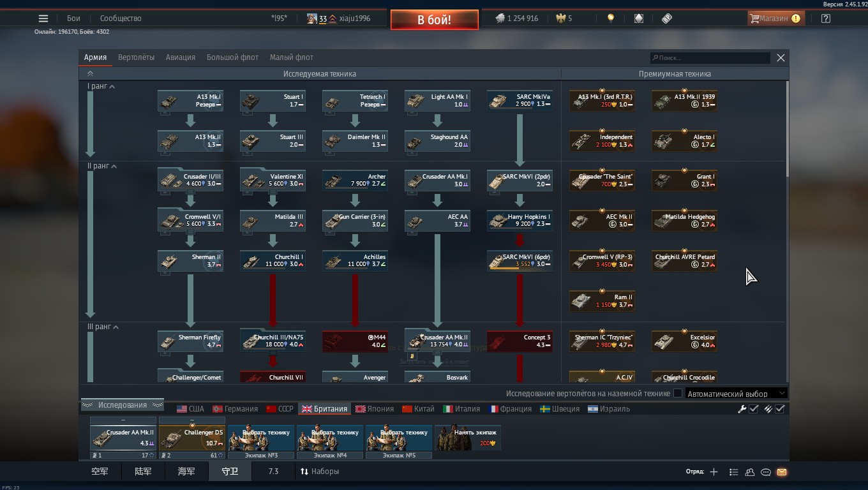Open the Наборы presets selector
The image size is (868, 490).
(320, 471)
